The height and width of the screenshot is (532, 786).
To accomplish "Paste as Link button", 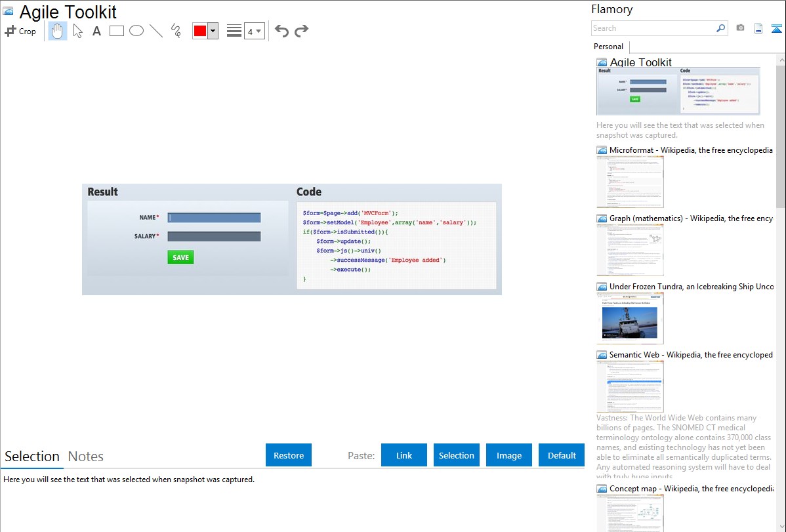I will (x=404, y=455).
